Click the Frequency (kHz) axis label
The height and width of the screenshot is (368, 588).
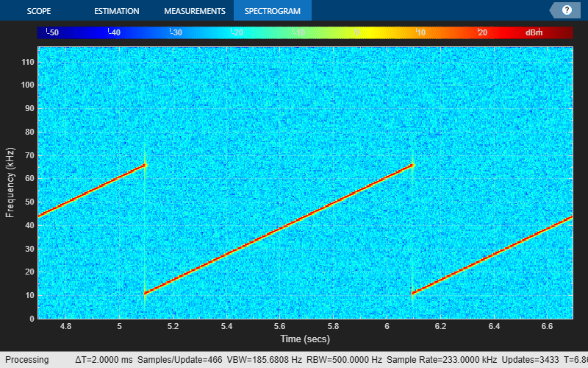pyautogui.click(x=10, y=183)
